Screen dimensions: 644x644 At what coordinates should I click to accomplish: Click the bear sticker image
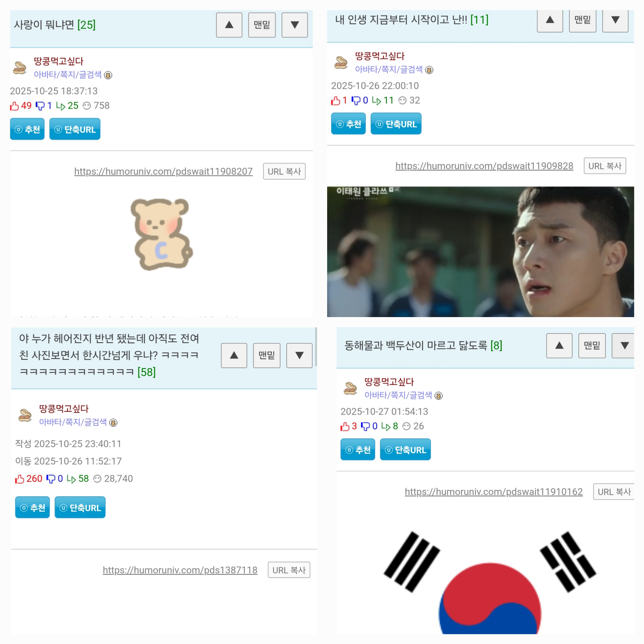(162, 234)
